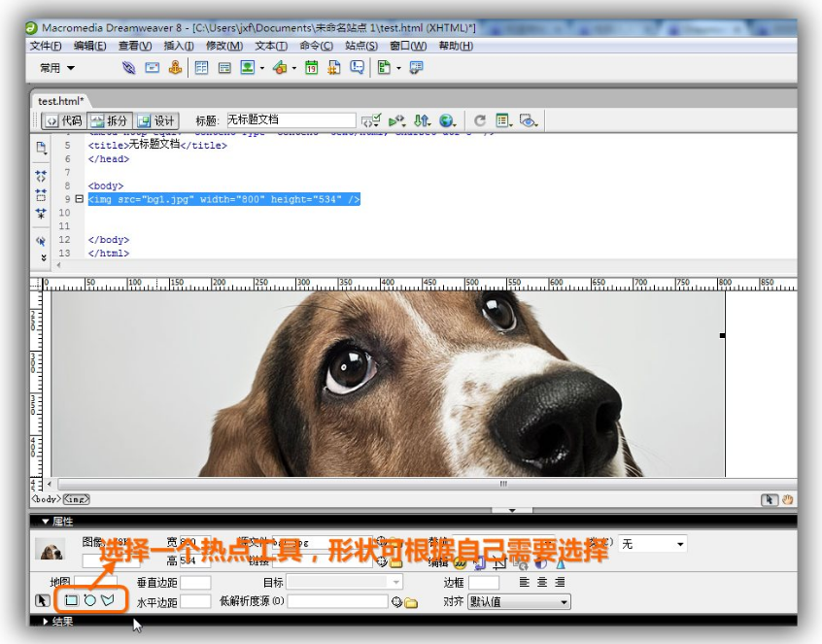Collapse the 属性 panel
The image size is (822, 644).
click(46, 522)
